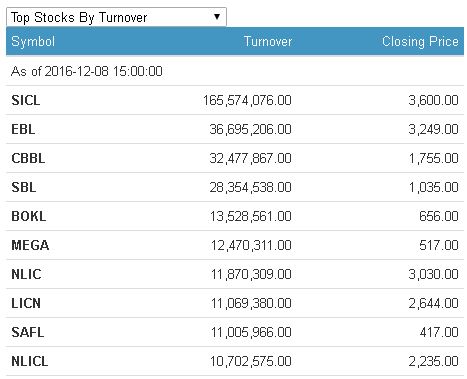Click the Turnover column header
467x379 pixels.
pos(268,42)
